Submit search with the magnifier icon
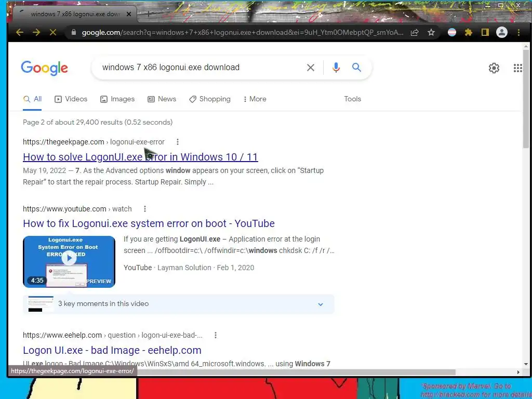This screenshot has height=399, width=532. coord(356,67)
